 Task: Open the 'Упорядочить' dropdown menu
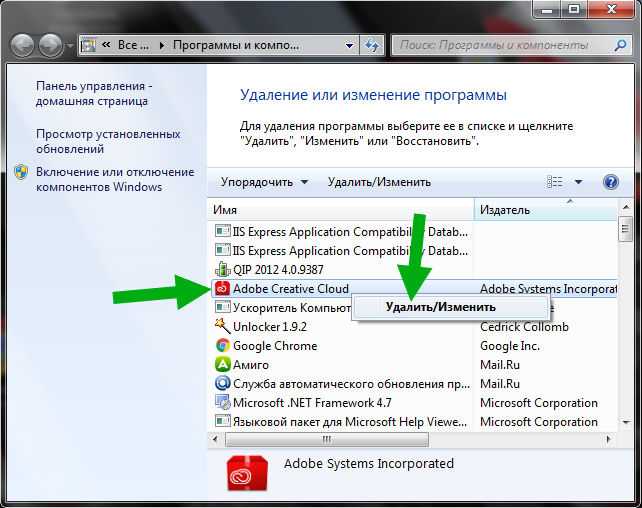tap(264, 182)
